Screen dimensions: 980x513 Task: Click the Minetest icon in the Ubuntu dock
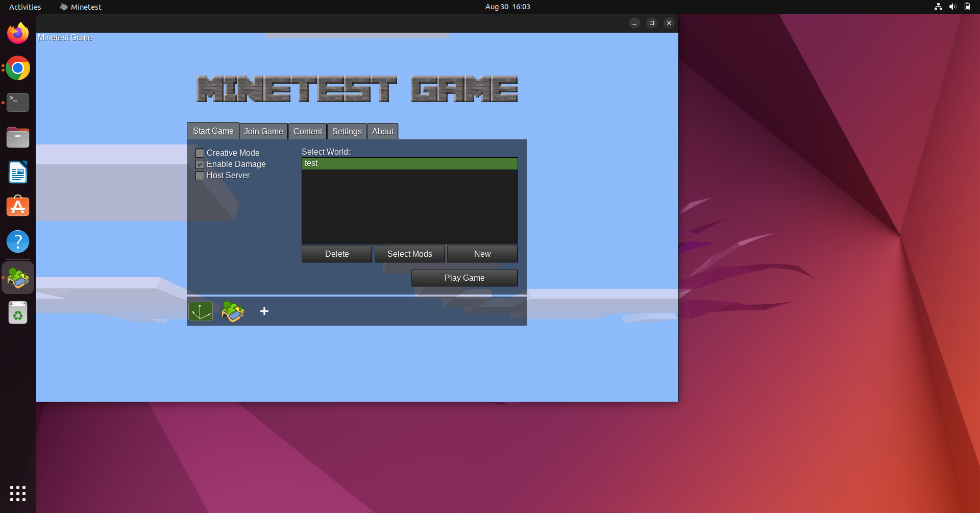click(x=17, y=278)
